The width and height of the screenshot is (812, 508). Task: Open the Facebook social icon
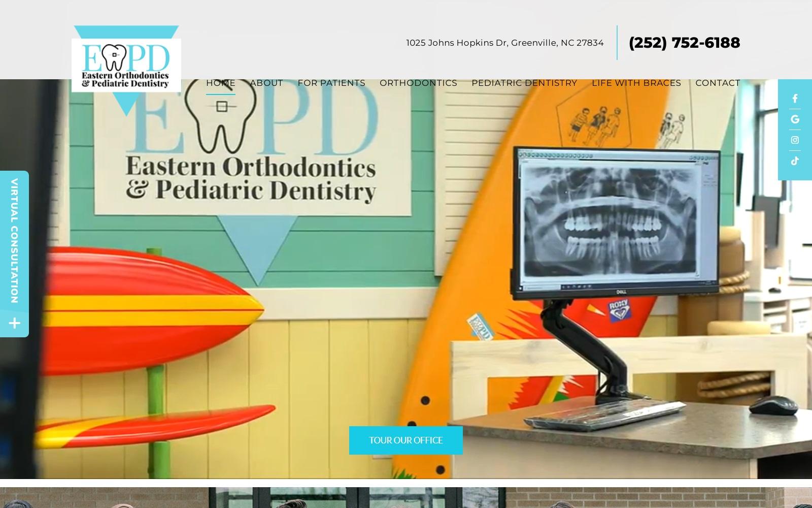click(x=795, y=99)
